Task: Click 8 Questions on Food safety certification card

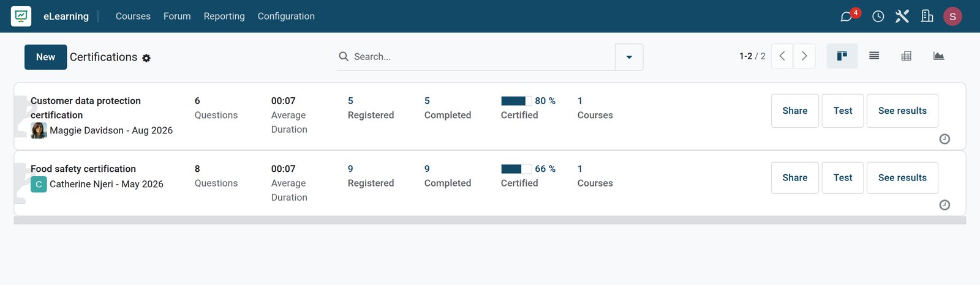Action: (x=216, y=176)
